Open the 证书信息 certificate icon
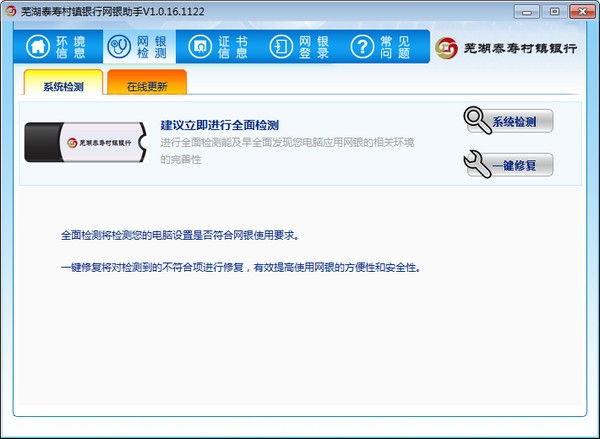 (200, 47)
